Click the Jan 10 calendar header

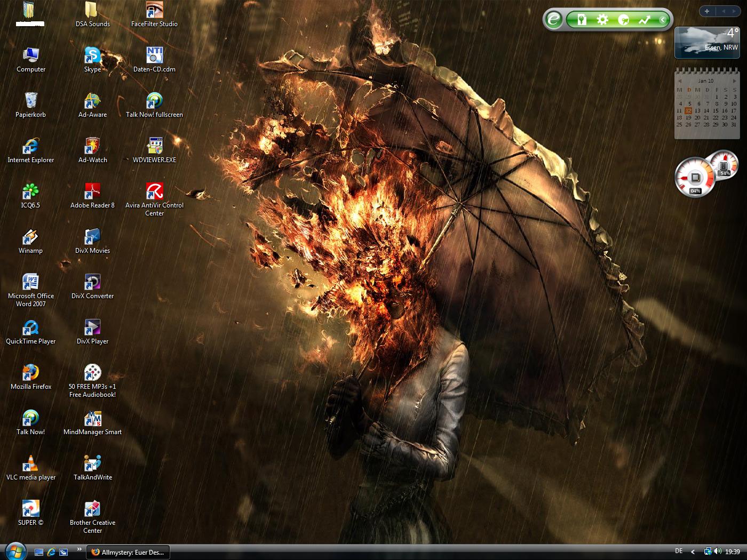coord(706,81)
